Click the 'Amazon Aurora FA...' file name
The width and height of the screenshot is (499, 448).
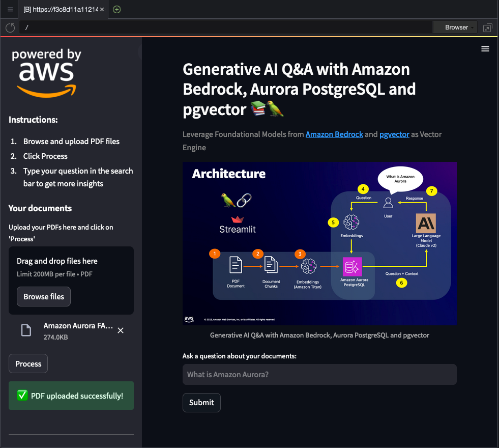tap(78, 326)
